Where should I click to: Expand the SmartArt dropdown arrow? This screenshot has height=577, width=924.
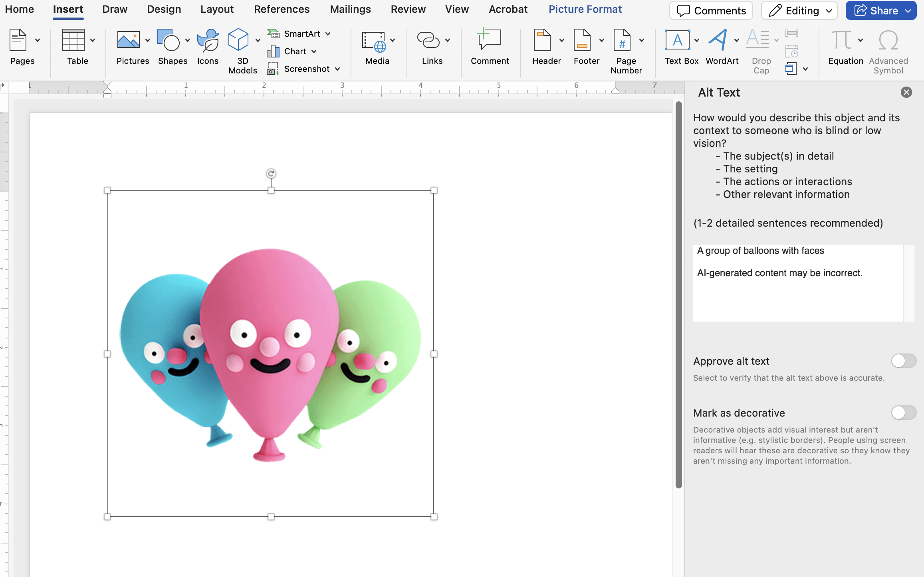[328, 34]
